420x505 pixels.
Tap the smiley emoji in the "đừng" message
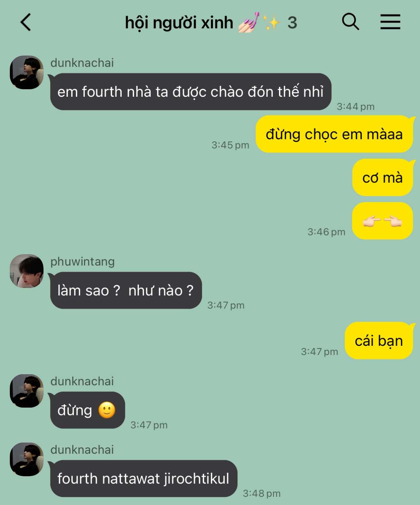click(x=107, y=410)
